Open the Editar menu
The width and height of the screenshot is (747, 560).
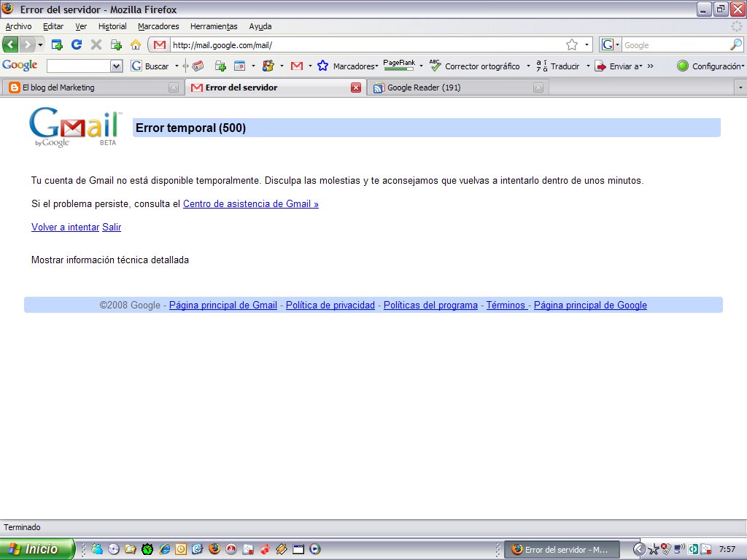[53, 26]
